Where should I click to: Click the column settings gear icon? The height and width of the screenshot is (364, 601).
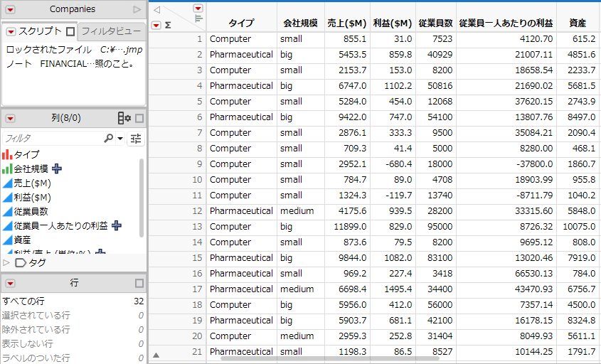(124, 119)
